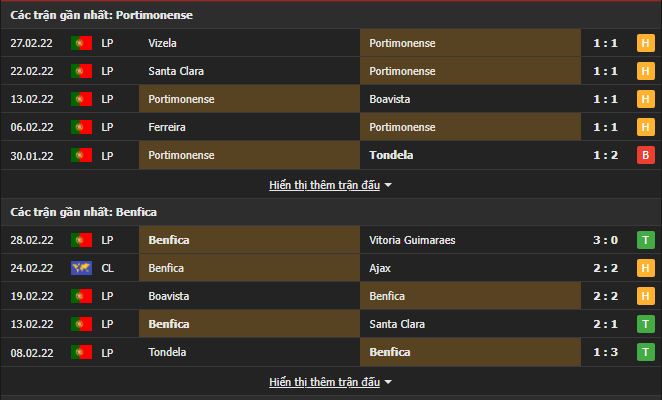Click red B result badge for Tondela match
The height and width of the screenshot is (400, 662).
click(645, 155)
